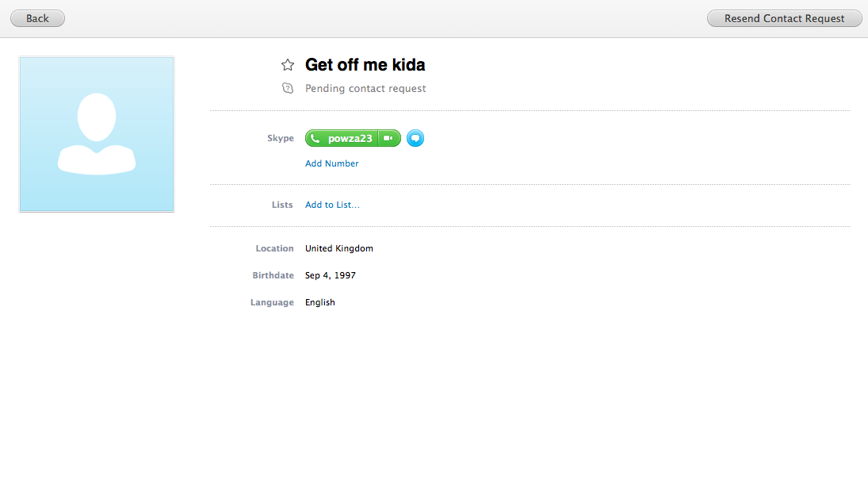Click the Add Number link
Image resolution: width=868 pixels, height=491 pixels.
(331, 163)
